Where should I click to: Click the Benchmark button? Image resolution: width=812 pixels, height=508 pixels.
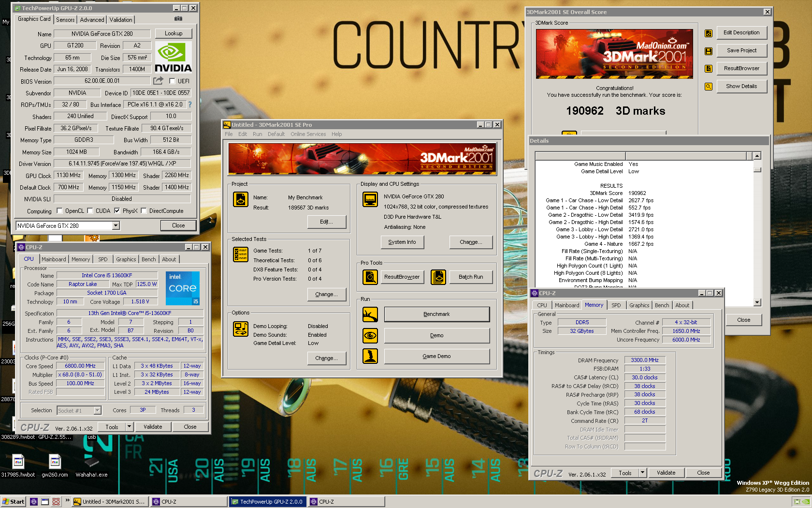[x=437, y=314]
